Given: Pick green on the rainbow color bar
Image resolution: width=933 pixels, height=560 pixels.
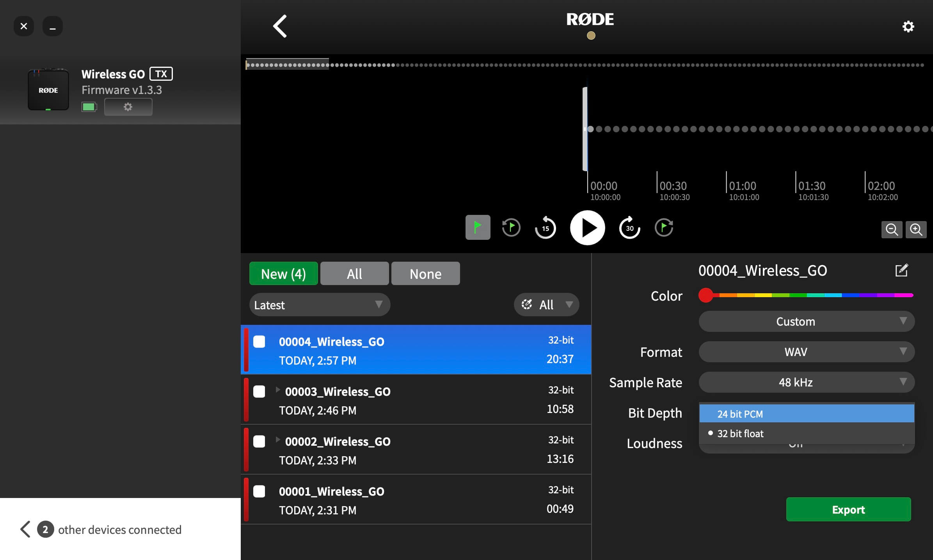Looking at the screenshot, I should (x=798, y=295).
